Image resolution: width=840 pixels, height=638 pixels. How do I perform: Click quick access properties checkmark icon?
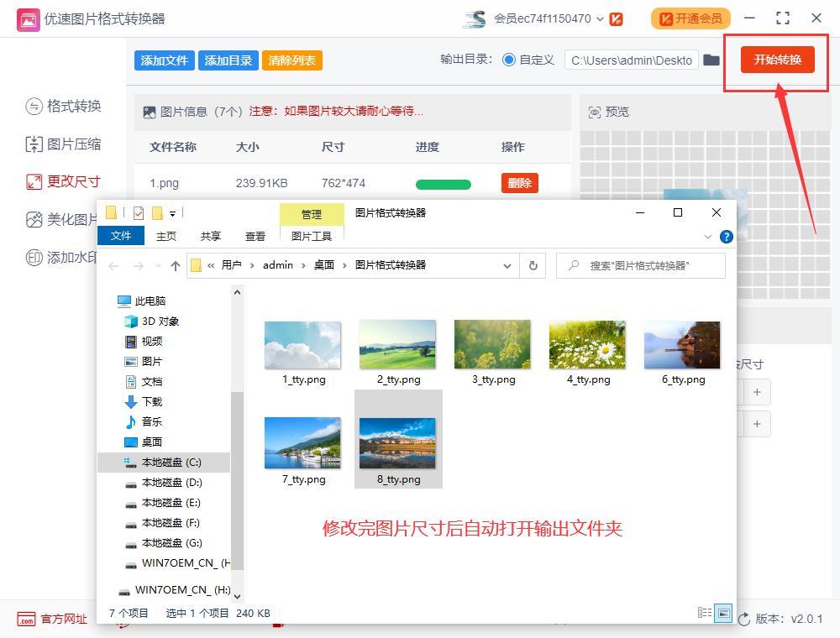pos(139,213)
